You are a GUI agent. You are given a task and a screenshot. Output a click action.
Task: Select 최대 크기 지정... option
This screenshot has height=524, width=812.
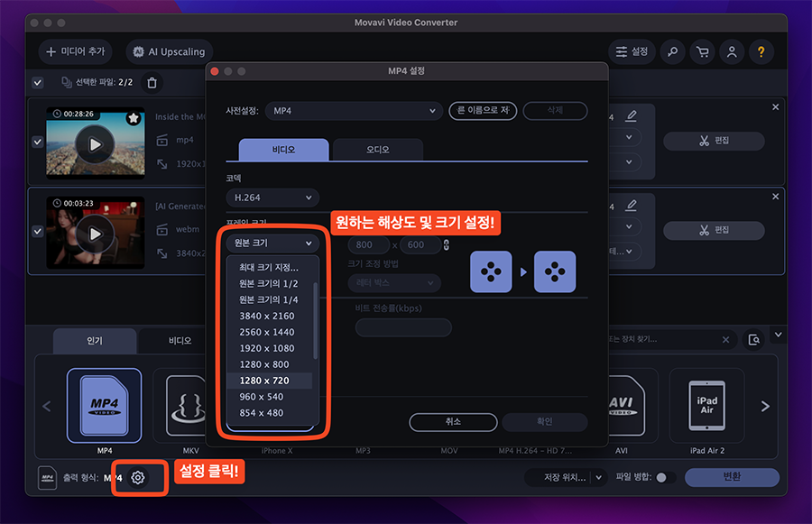(269, 268)
